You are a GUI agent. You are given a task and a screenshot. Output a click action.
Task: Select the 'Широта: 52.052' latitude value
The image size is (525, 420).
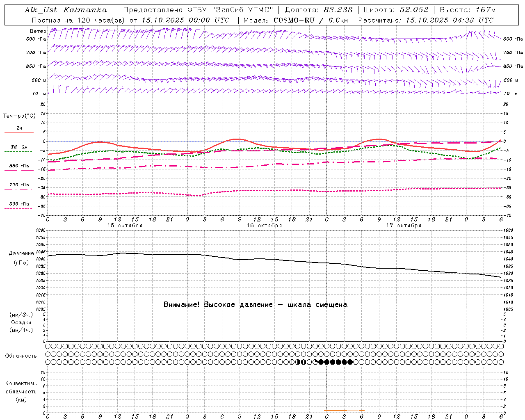pyautogui.click(x=396, y=10)
